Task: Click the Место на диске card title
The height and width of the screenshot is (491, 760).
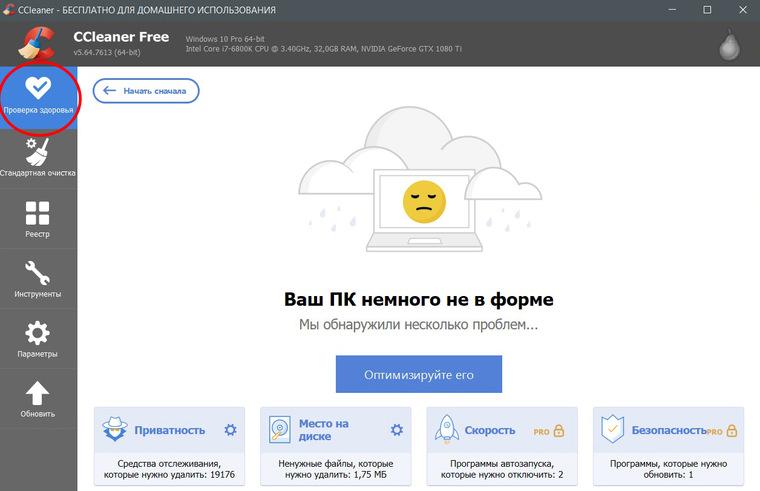Action: pos(324,429)
